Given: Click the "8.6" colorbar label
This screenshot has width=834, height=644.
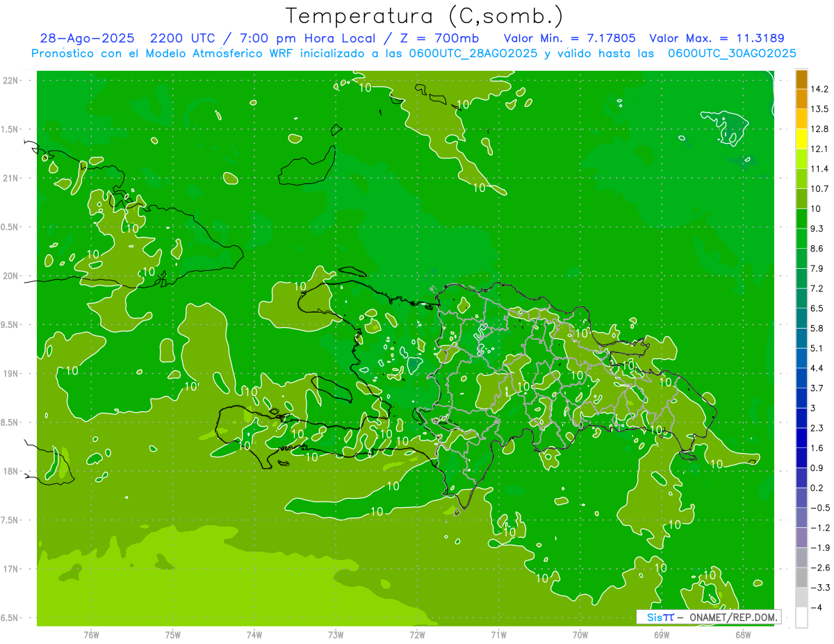Looking at the screenshot, I should (817, 249).
